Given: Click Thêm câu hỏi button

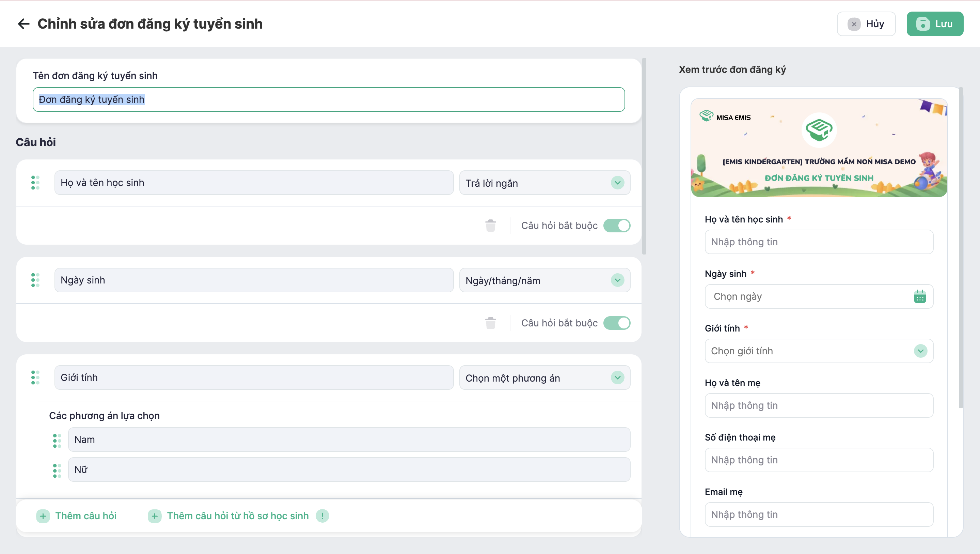Looking at the screenshot, I should (x=77, y=516).
